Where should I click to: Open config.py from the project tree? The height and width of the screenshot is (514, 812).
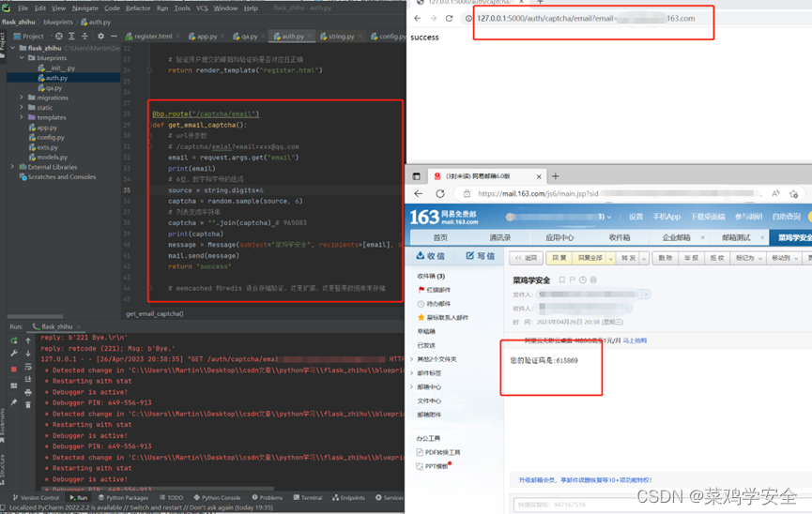coord(47,137)
